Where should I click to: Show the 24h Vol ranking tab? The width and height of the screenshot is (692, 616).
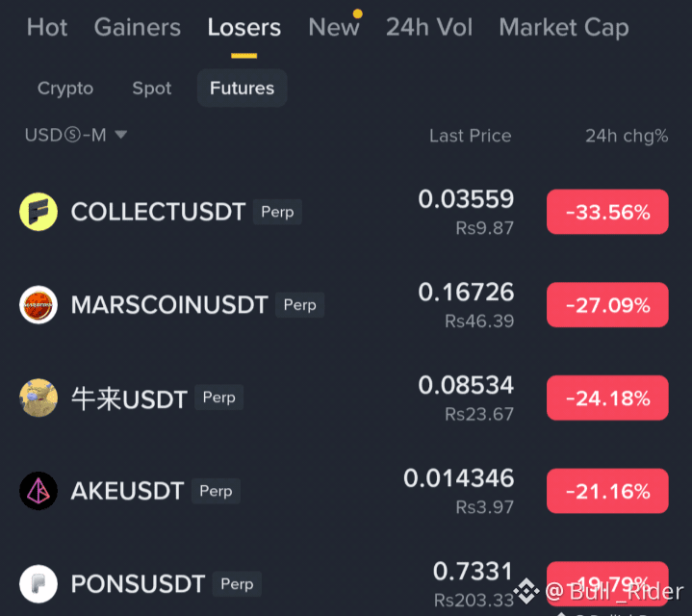[429, 27]
